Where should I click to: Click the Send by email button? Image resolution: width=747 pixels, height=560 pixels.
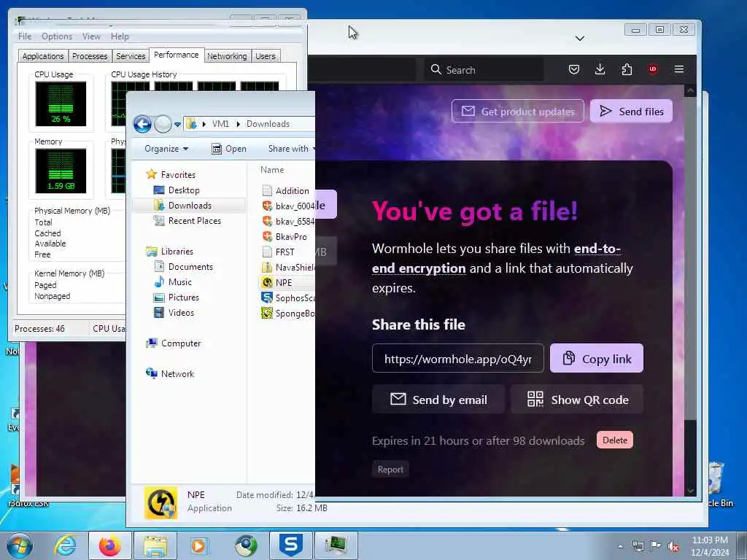(438, 400)
